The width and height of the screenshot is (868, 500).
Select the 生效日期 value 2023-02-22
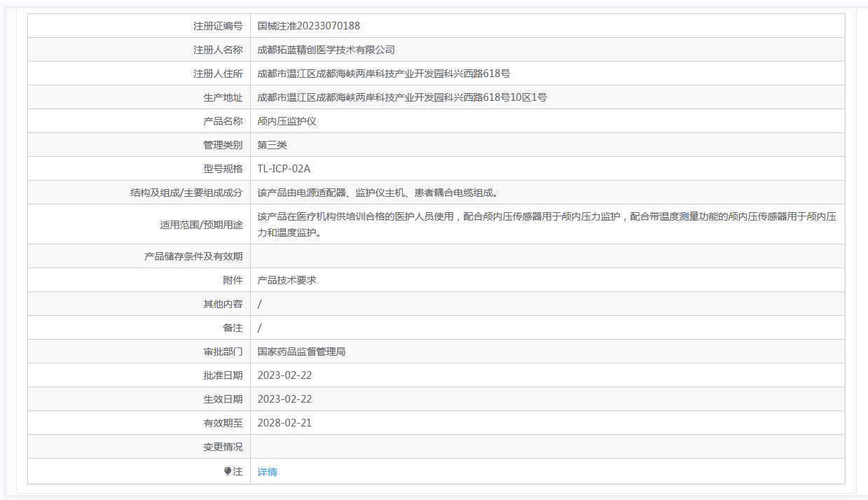click(284, 399)
